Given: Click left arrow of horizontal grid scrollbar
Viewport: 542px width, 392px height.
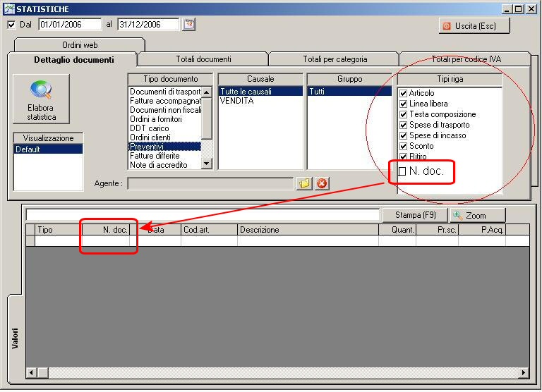Looking at the screenshot, I should click(32, 373).
